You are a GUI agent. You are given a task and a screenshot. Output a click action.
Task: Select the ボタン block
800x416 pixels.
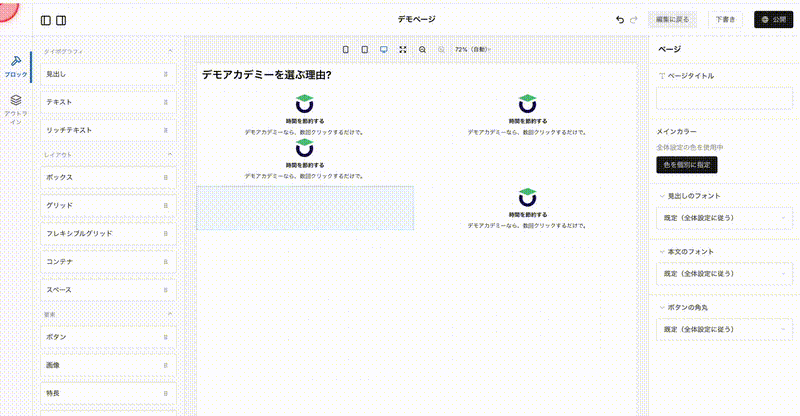point(108,337)
